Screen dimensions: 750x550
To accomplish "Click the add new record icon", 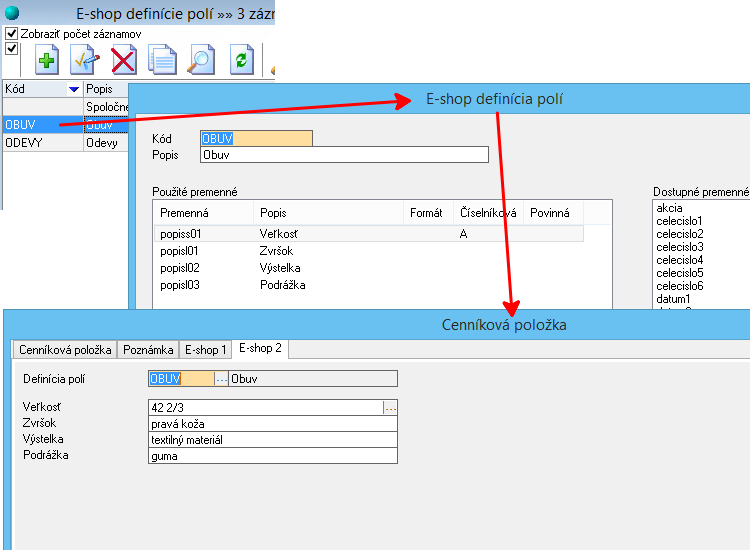I will (x=47, y=60).
